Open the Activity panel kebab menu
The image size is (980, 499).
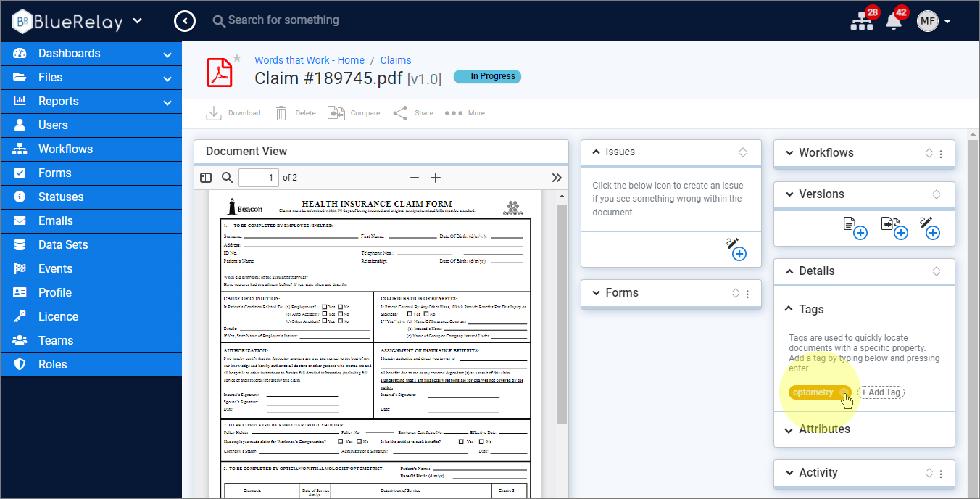[942, 474]
